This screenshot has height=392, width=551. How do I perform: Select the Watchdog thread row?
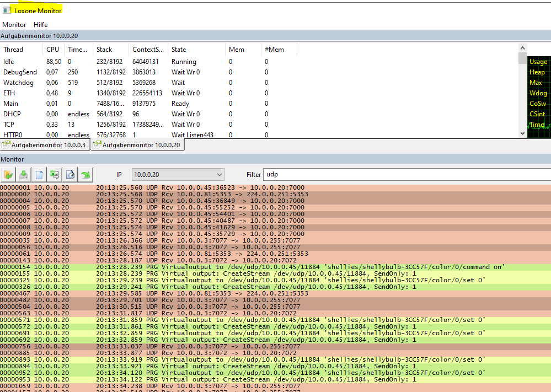click(18, 83)
